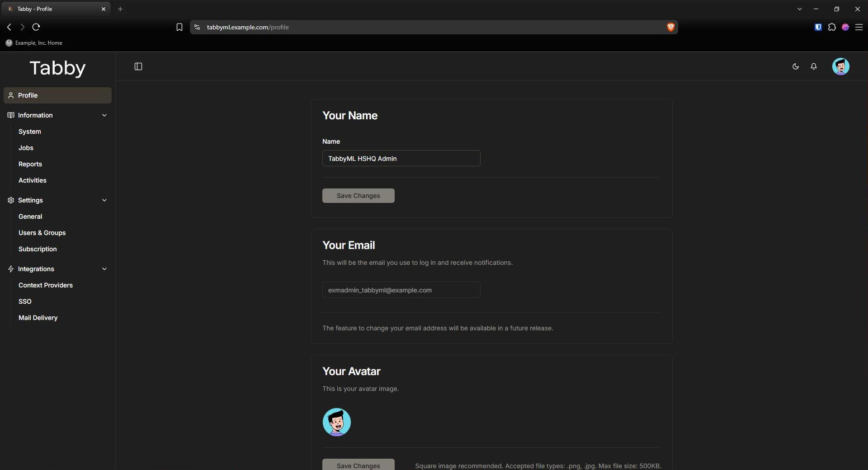Open user avatar menu in header
The width and height of the screenshot is (868, 470).
(841, 66)
